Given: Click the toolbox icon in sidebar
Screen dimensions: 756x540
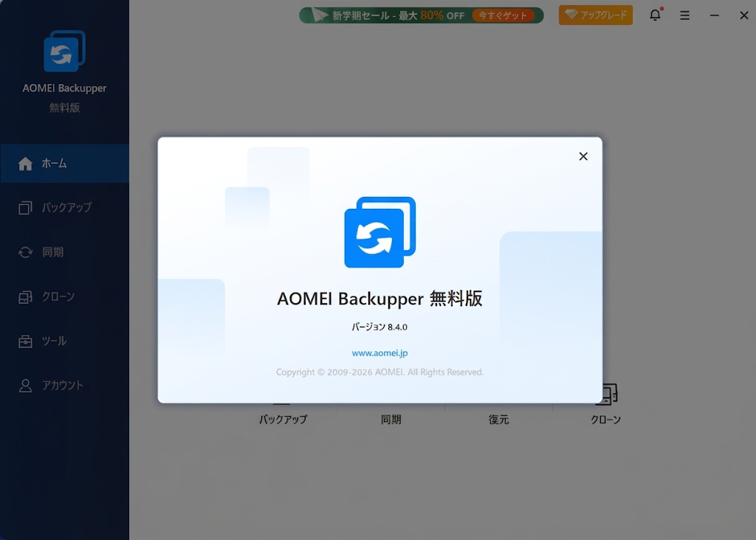Looking at the screenshot, I should 25,341.
